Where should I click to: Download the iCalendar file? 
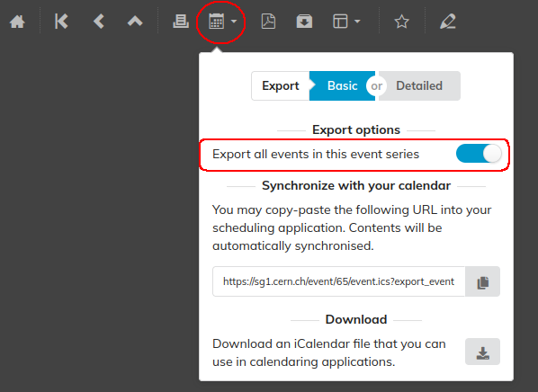pyautogui.click(x=482, y=352)
